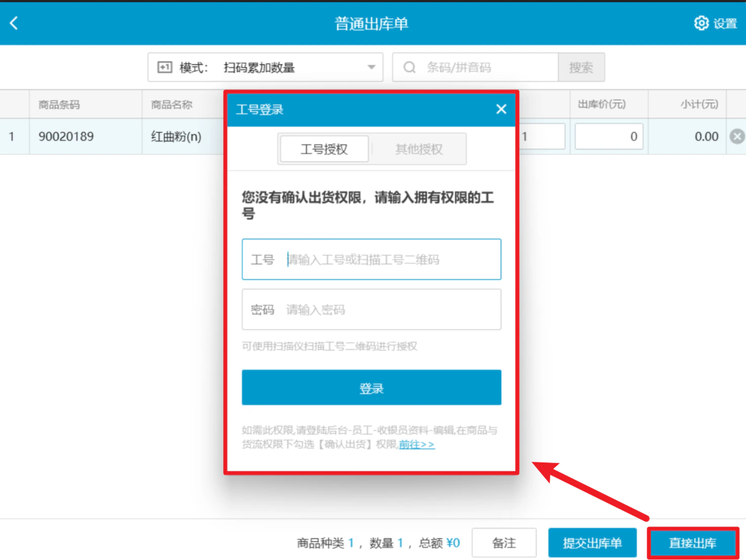Focus the 工号 input field
This screenshot has height=560, width=746.
click(371, 260)
